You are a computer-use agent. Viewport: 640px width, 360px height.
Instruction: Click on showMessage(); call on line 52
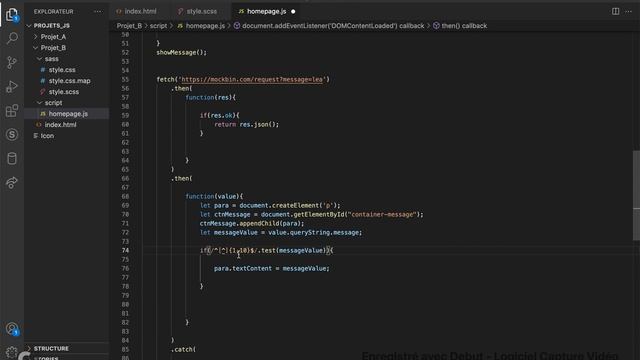[x=182, y=53]
